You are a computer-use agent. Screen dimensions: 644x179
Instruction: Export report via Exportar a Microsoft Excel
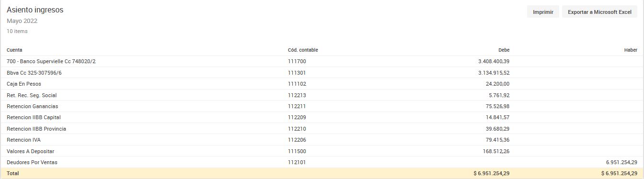point(599,12)
